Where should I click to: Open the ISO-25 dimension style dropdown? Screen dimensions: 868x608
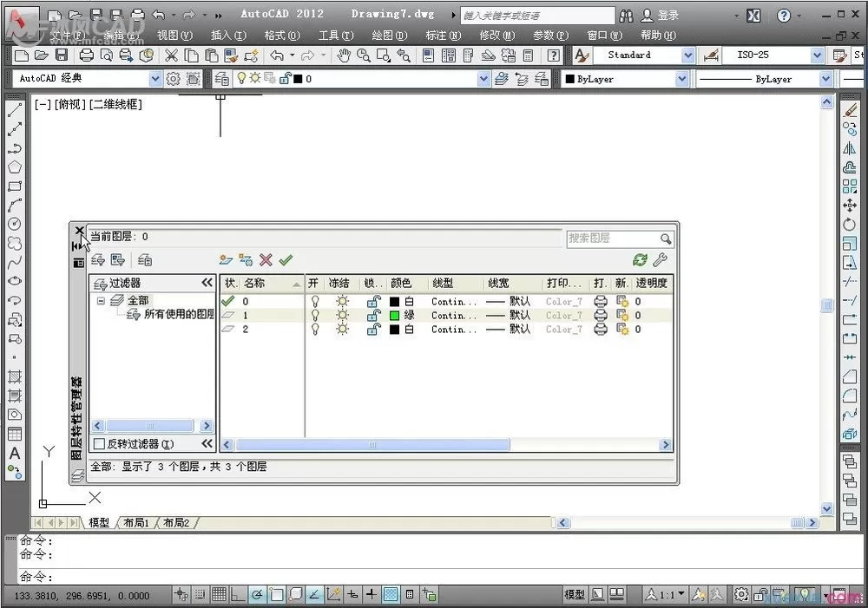point(817,56)
